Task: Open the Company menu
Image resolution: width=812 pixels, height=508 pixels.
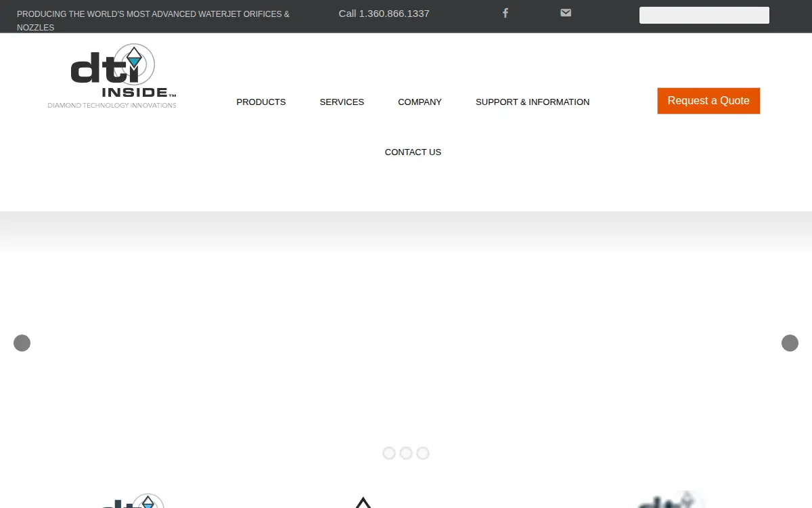Action: [420, 102]
